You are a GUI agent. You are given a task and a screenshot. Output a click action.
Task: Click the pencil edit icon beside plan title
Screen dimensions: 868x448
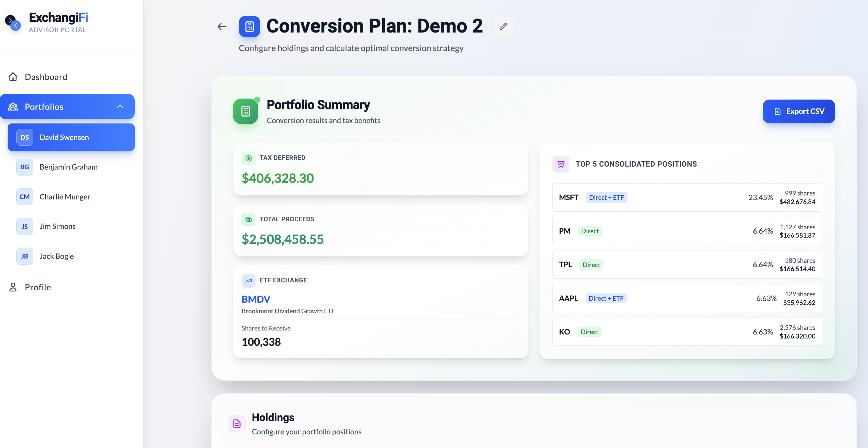coord(503,26)
